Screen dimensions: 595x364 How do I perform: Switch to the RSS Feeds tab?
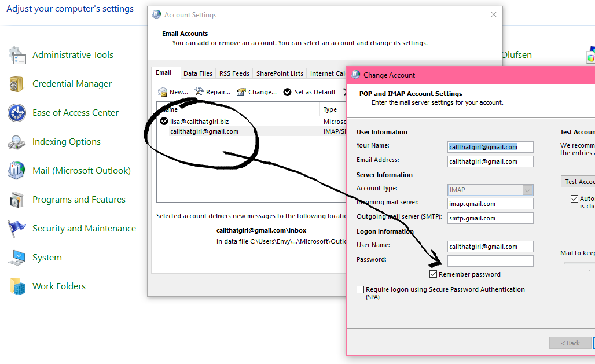(x=234, y=73)
